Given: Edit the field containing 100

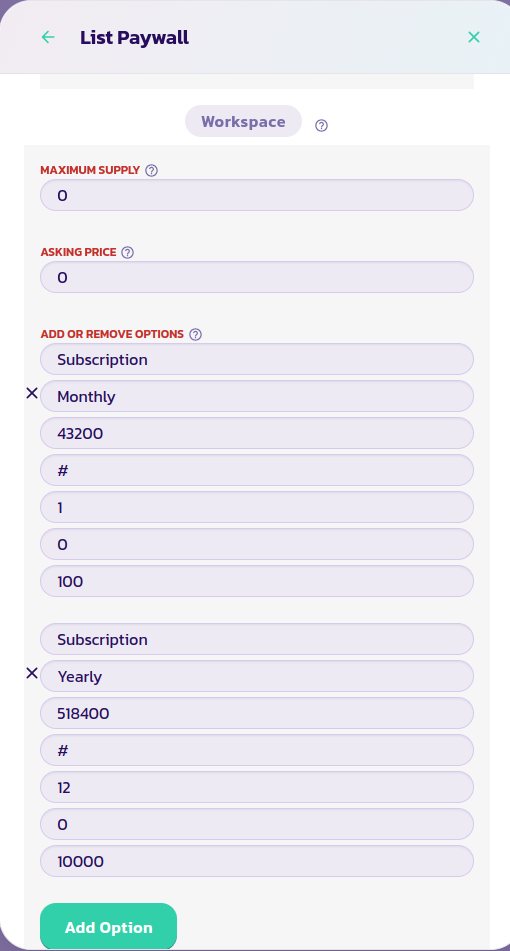Looking at the screenshot, I should (x=257, y=582).
